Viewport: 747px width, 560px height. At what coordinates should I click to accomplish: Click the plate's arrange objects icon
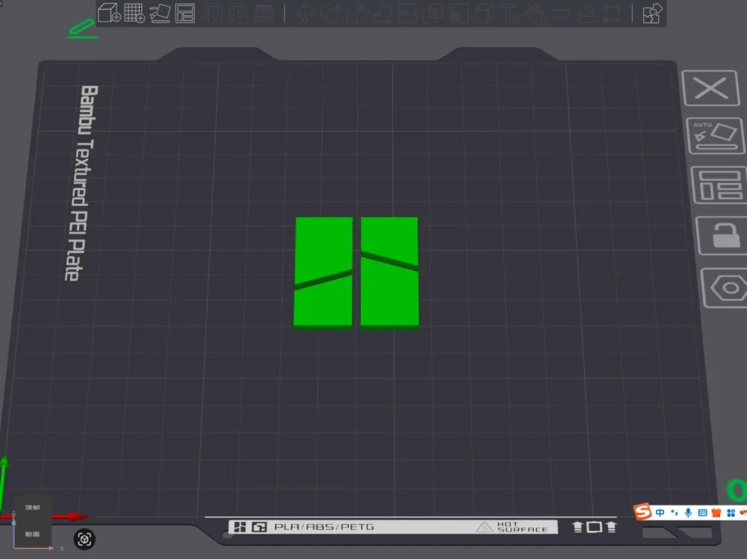point(719,184)
